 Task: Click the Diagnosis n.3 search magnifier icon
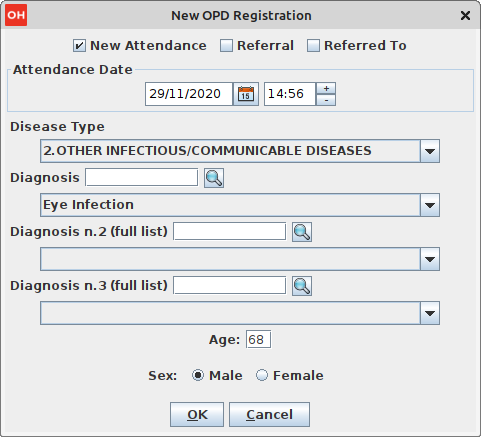[x=302, y=286]
